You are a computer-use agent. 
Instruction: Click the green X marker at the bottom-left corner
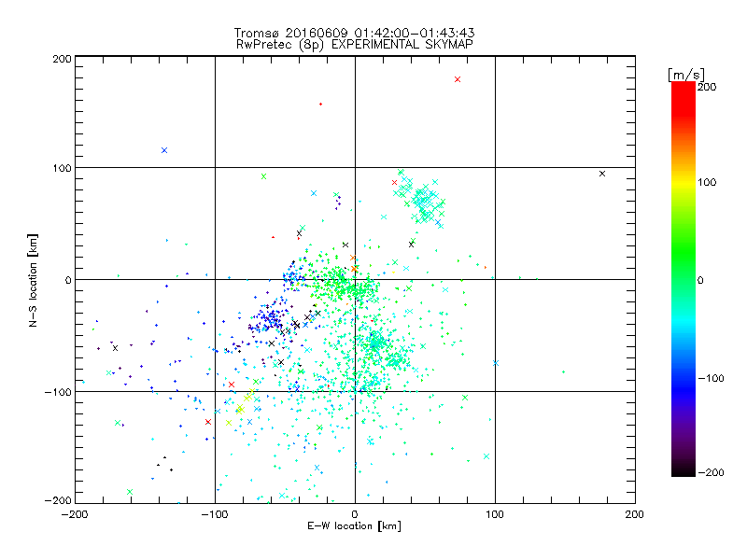[130, 492]
